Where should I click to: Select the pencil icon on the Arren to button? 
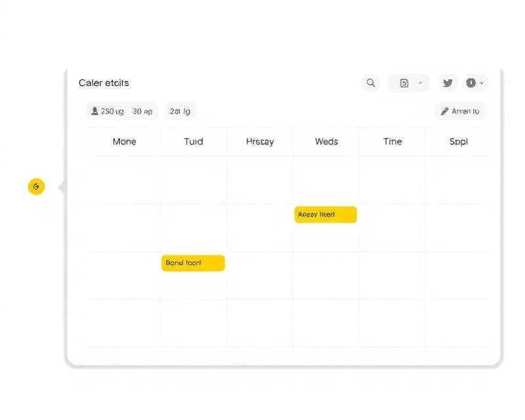(x=446, y=111)
